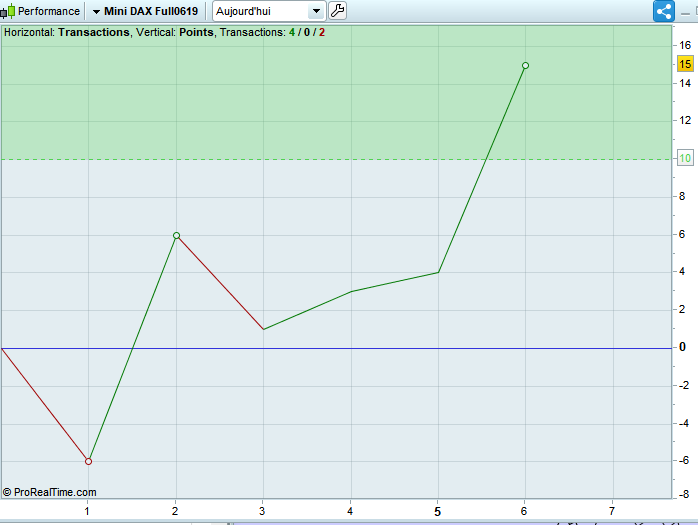
Task: Open the Mini DAX Full0619 instrument dropdown
Action: [145, 11]
